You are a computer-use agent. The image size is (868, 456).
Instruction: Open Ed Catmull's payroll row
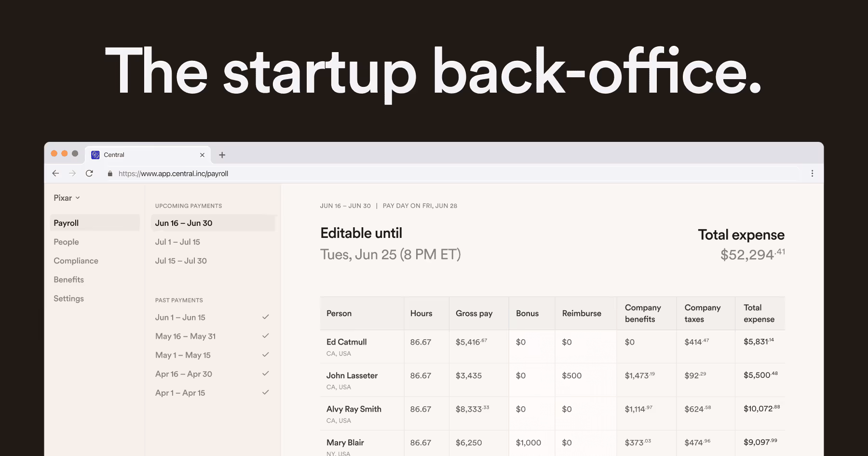(x=346, y=342)
